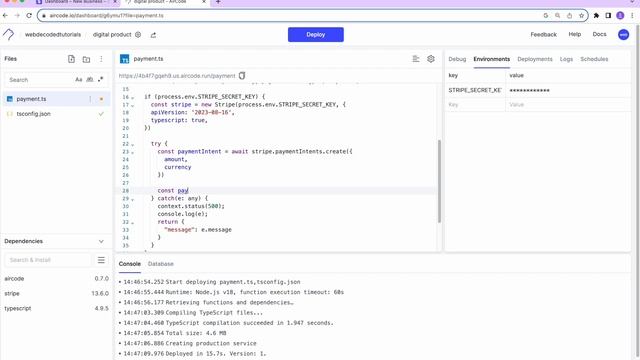
Task: Click the format code icon
Action: click(x=416, y=59)
